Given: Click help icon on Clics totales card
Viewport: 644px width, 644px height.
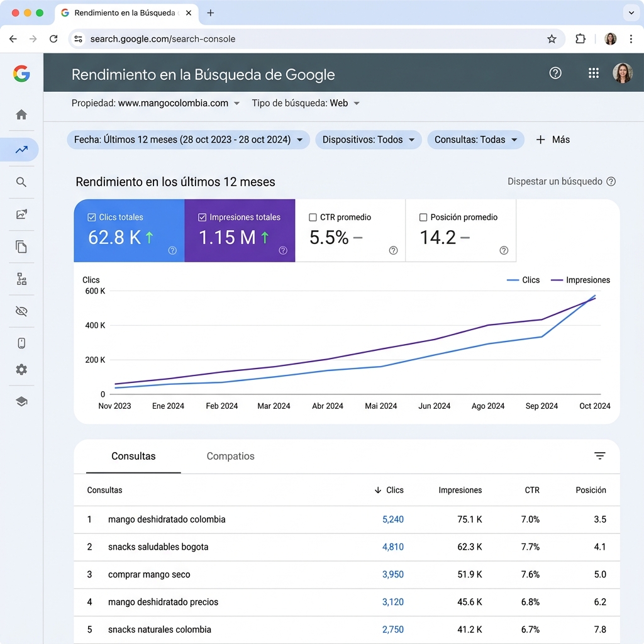Looking at the screenshot, I should 172,250.
